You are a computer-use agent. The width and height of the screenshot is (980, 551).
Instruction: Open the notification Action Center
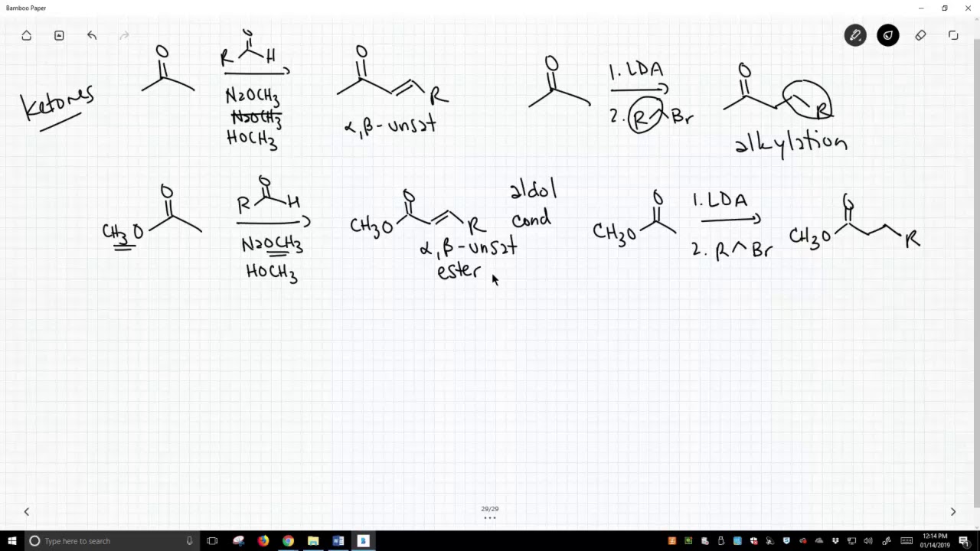pos(964,541)
